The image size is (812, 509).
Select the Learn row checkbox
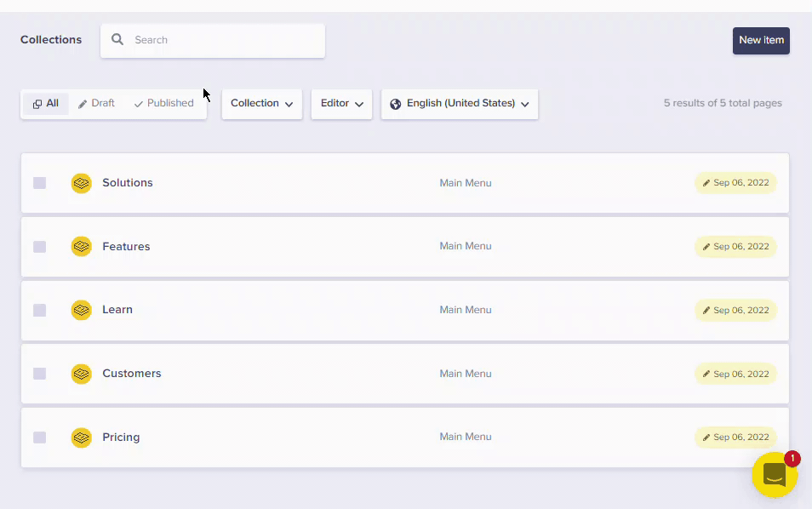40,310
